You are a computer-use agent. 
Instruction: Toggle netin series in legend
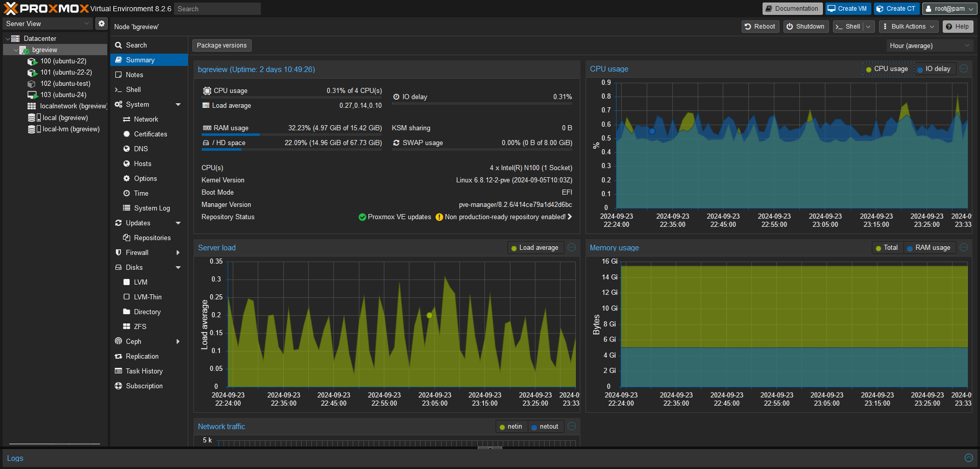click(x=511, y=427)
